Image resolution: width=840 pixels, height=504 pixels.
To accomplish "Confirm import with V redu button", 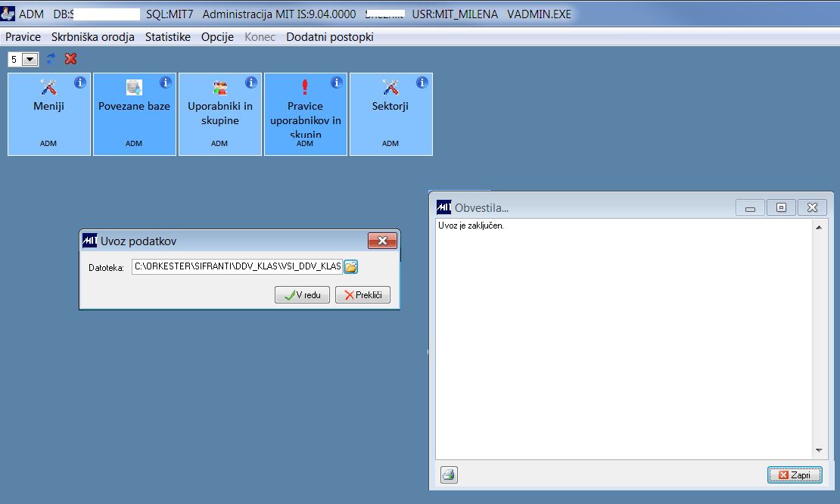I will point(302,294).
